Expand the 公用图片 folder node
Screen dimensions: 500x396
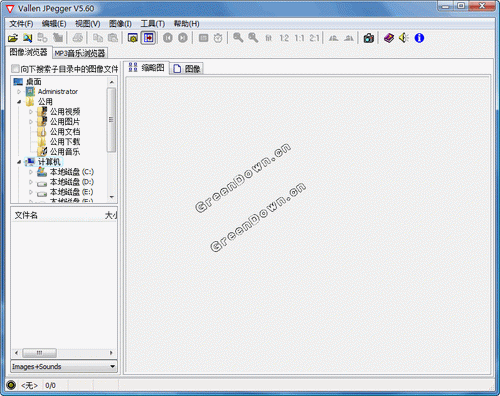(31, 122)
